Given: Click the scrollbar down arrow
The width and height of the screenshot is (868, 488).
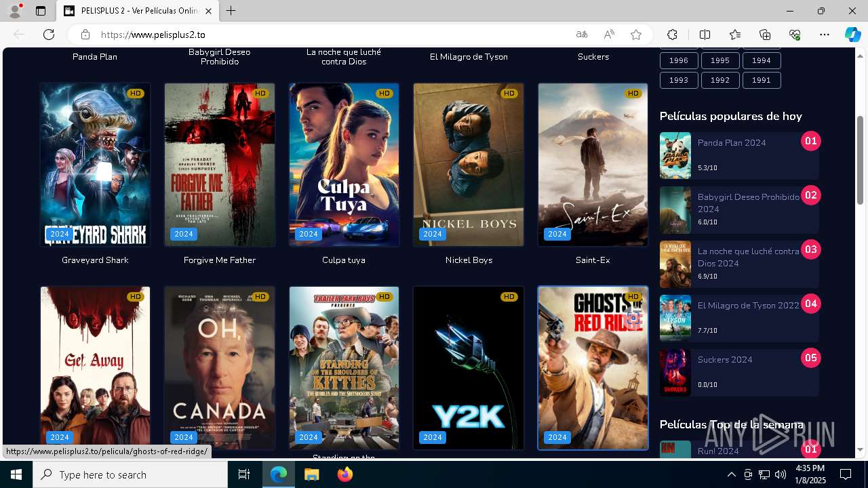Looking at the screenshot, I should 861,450.
